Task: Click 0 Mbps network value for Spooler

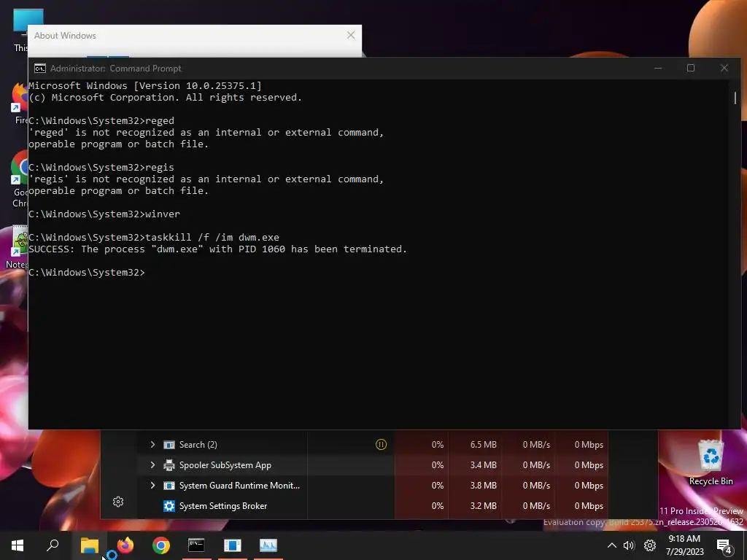Action: [589, 464]
